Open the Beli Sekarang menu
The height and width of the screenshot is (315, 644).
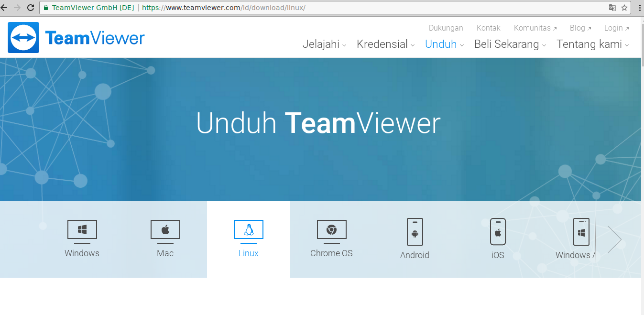tap(507, 44)
